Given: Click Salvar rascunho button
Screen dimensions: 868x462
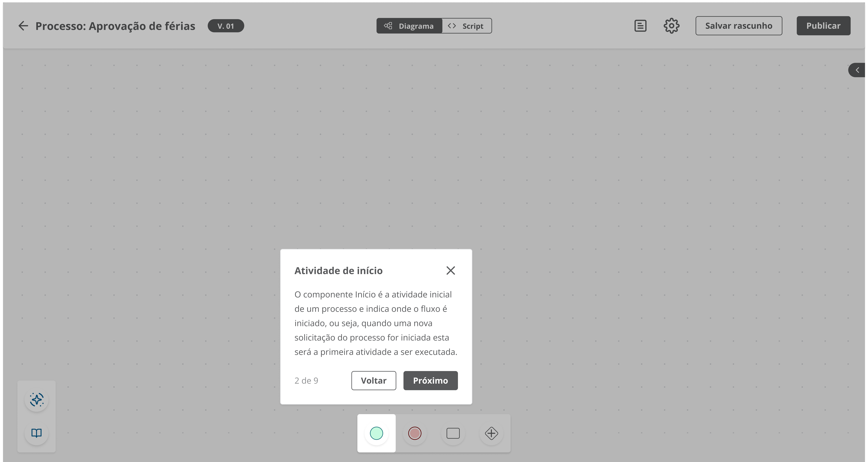Looking at the screenshot, I should pos(739,26).
